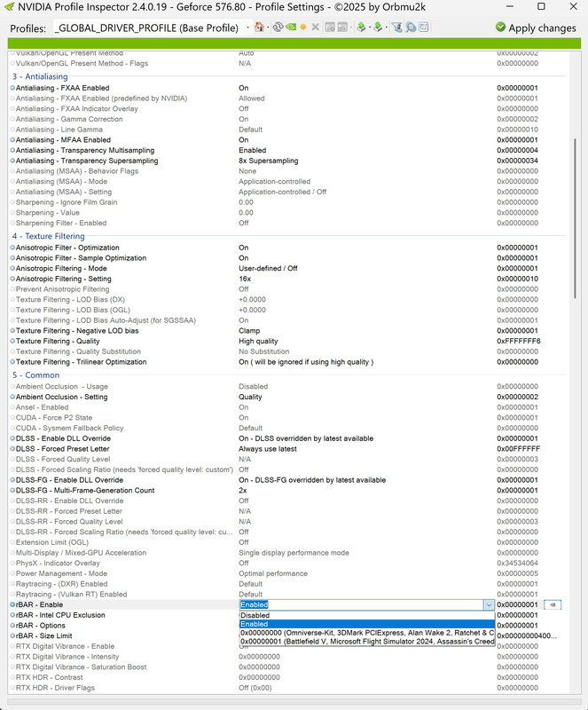The image size is (588, 710).
Task: Click the home (base profile) icon
Action: [259, 28]
